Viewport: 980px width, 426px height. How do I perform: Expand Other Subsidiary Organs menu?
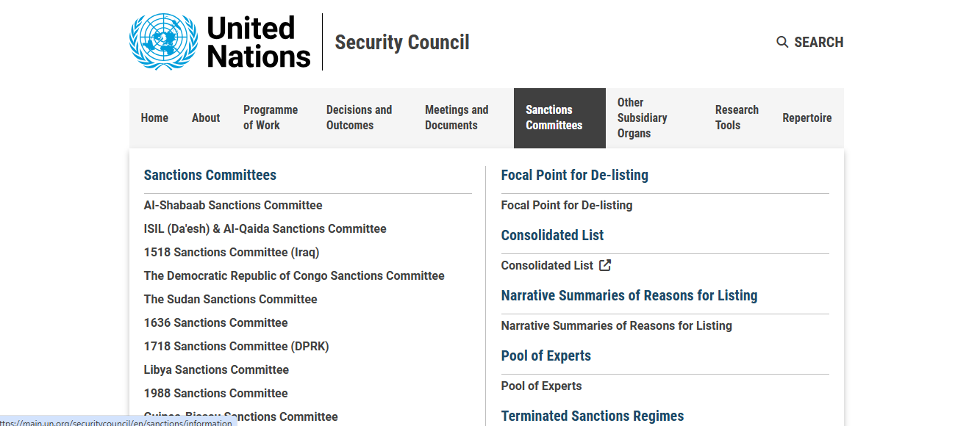642,118
